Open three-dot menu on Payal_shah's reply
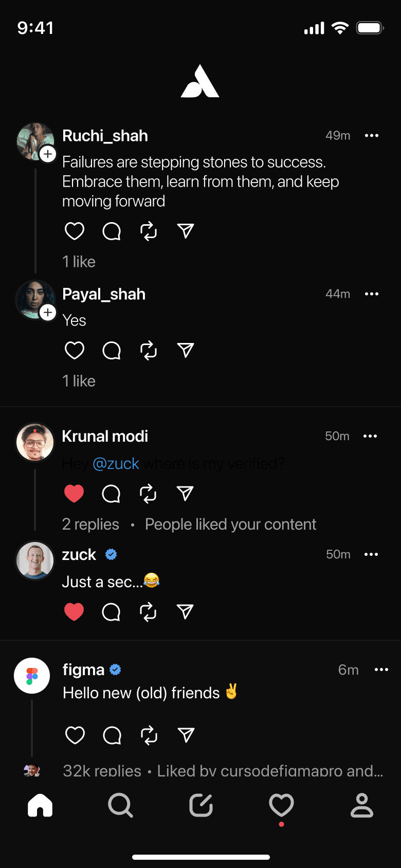This screenshot has height=868, width=401. [371, 294]
